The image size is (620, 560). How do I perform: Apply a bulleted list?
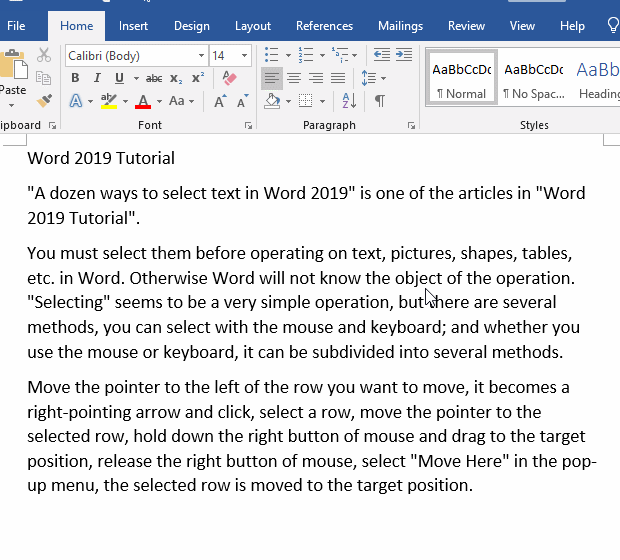pyautogui.click(x=272, y=55)
